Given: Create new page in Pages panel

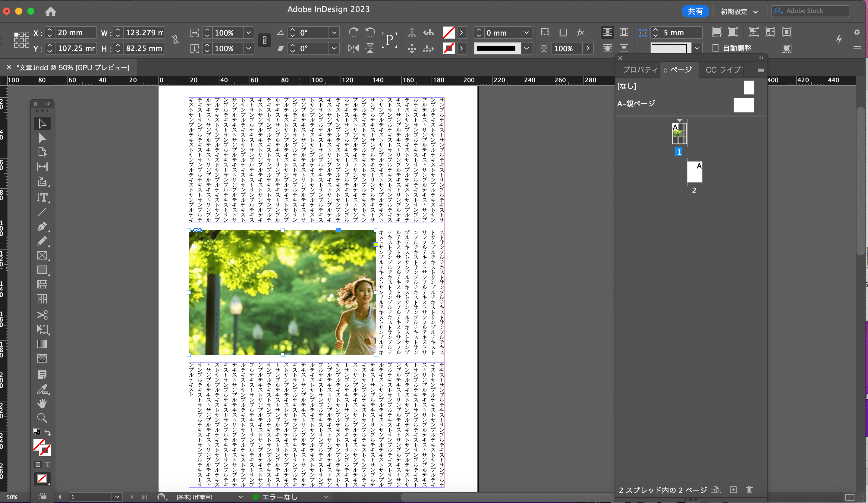Looking at the screenshot, I should coord(733,489).
